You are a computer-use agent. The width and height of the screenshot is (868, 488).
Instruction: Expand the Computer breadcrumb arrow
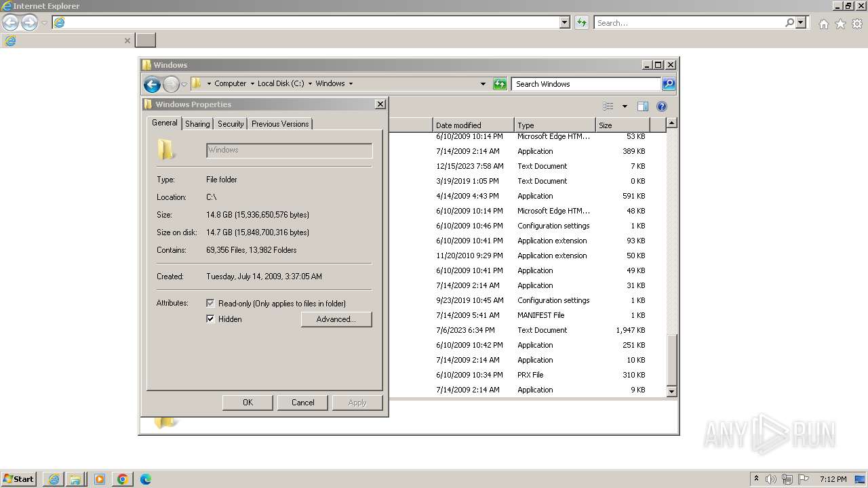point(252,83)
